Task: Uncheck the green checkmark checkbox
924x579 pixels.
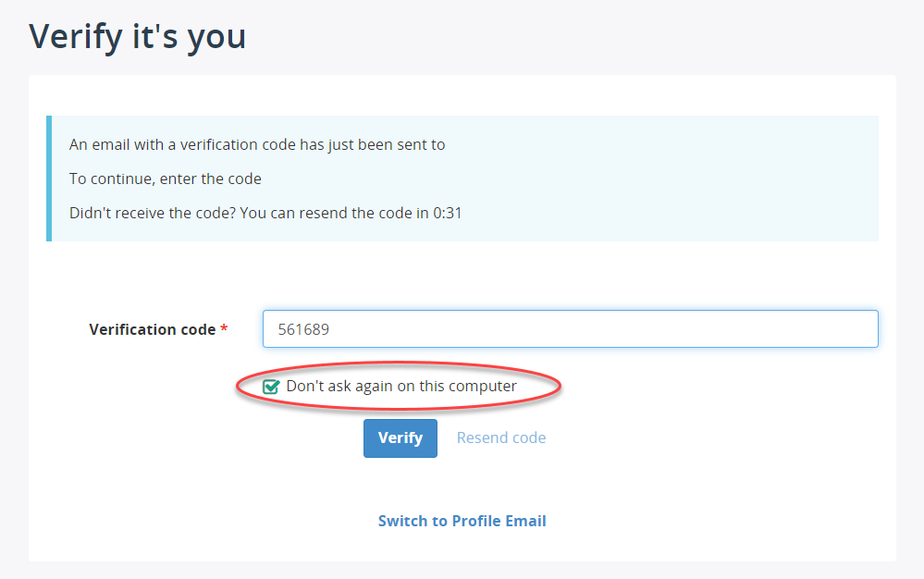Action: (x=270, y=387)
